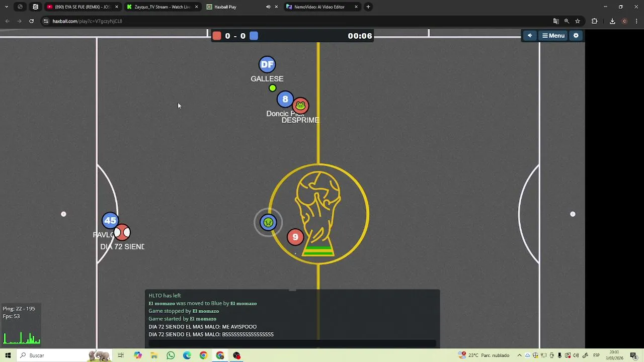Click the Fps: 53 readout
This screenshot has height=362, width=644.
pyautogui.click(x=11, y=316)
